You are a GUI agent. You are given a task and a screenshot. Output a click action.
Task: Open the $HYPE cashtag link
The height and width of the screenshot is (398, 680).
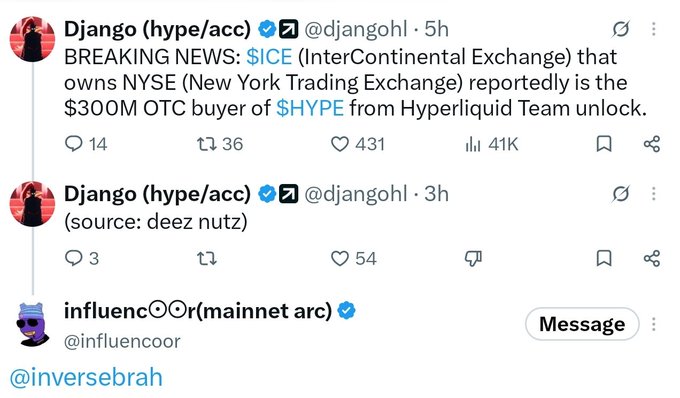(310, 108)
